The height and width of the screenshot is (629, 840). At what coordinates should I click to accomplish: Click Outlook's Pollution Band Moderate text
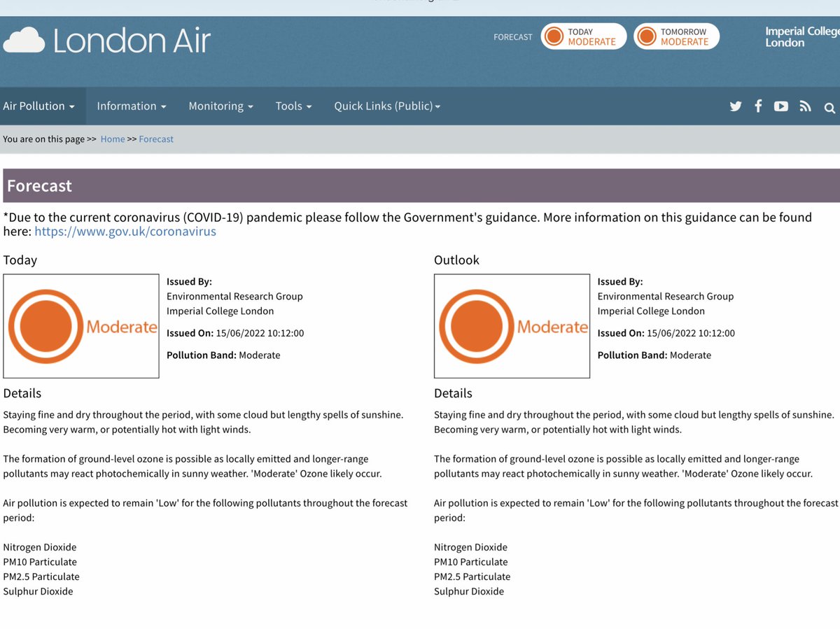click(654, 355)
